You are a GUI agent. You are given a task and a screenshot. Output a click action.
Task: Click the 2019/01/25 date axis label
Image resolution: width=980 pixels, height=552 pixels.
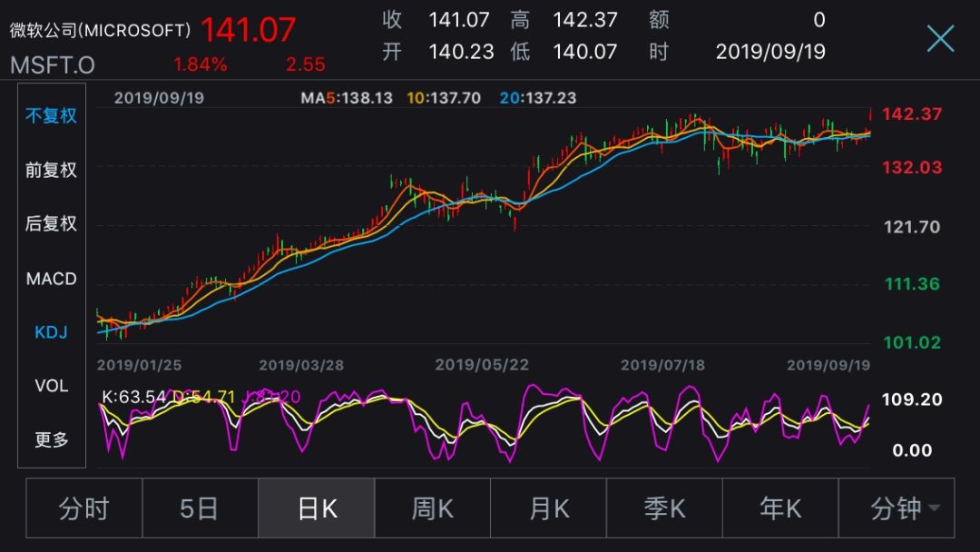(x=139, y=365)
